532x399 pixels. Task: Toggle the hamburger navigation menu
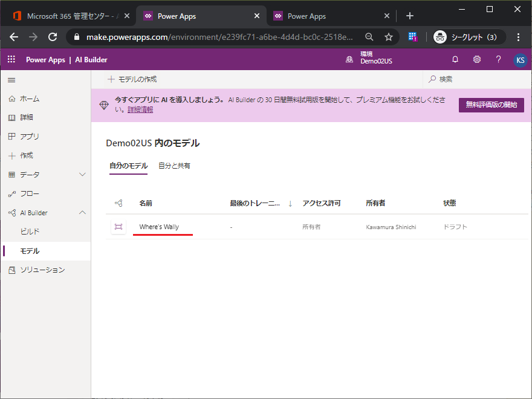11,80
